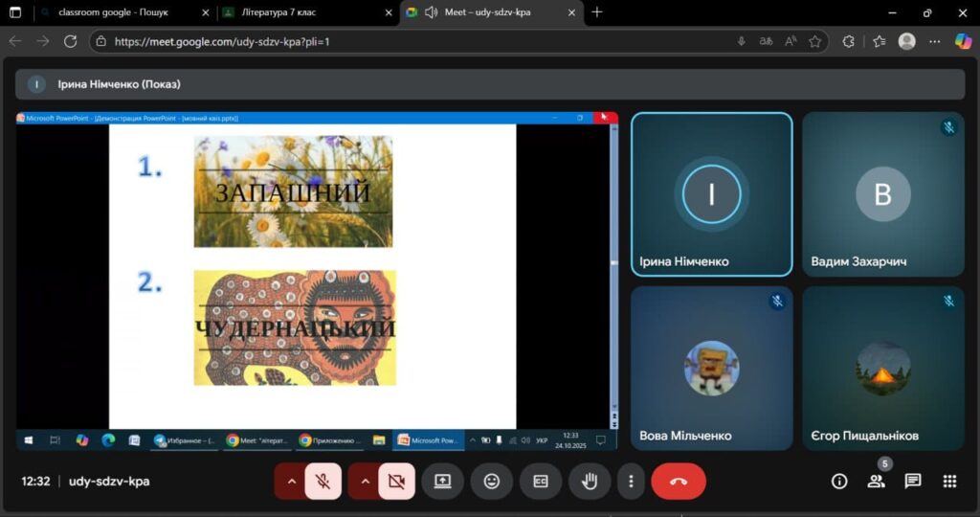Open the activities grid icon
Image resolution: width=980 pixels, height=517 pixels.
point(949,482)
